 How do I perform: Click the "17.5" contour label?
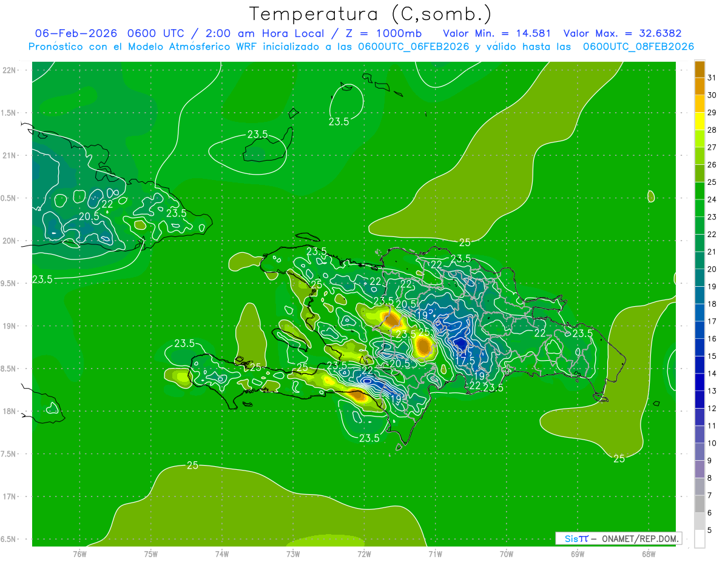[x=465, y=361]
